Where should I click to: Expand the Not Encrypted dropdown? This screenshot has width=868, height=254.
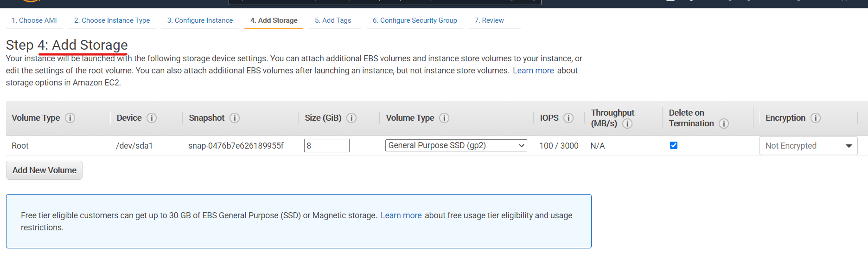pyautogui.click(x=808, y=146)
